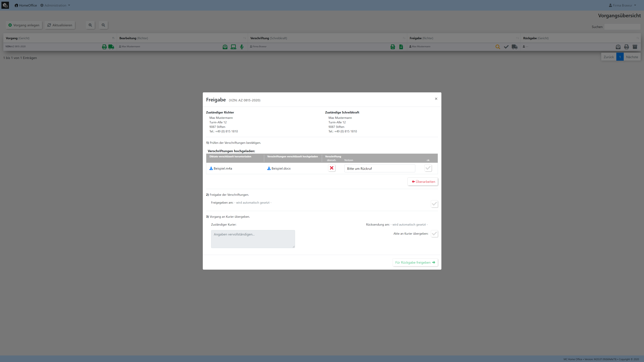Screen dimensions: 644x362
Task: Click the '1 bis 1 von 1 Einträgen' text
Action: click(x=20, y=58)
